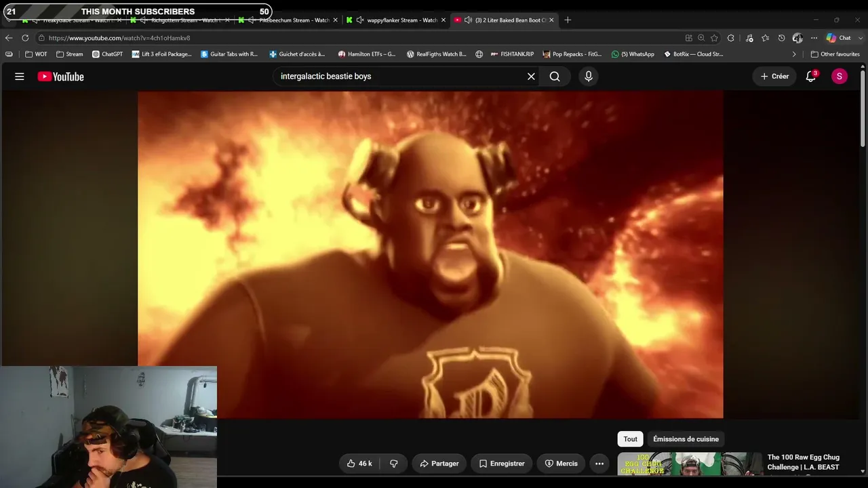Open the Other favourites folder
This screenshot has width=868, height=488.
(x=835, y=54)
